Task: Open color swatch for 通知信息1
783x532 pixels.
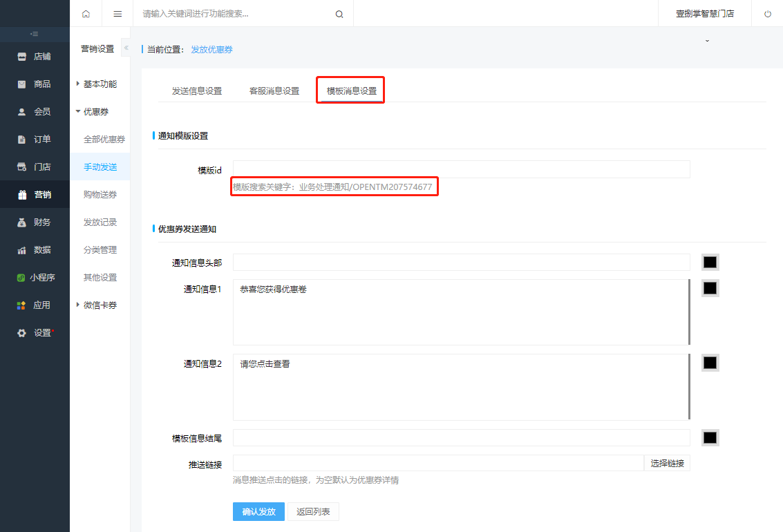Action: click(x=710, y=288)
